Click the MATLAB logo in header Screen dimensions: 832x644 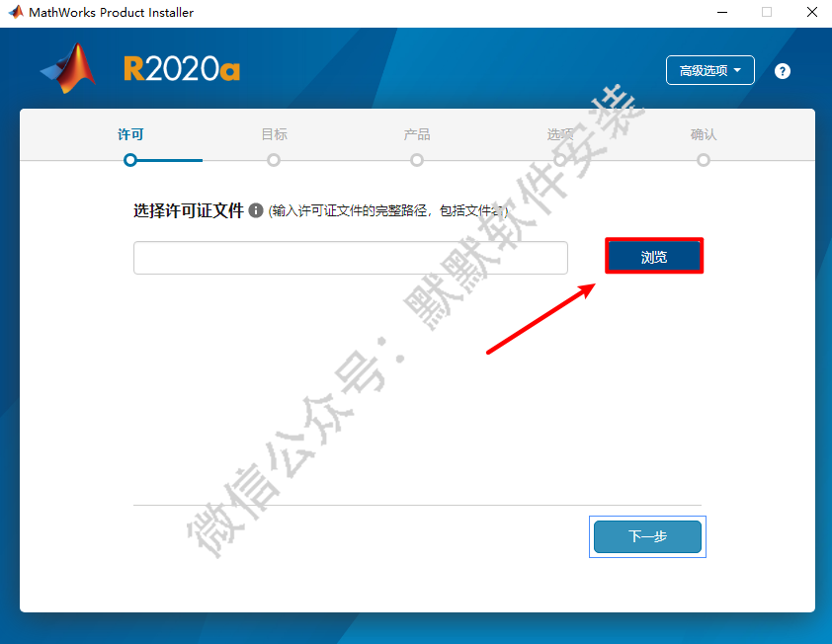68,68
